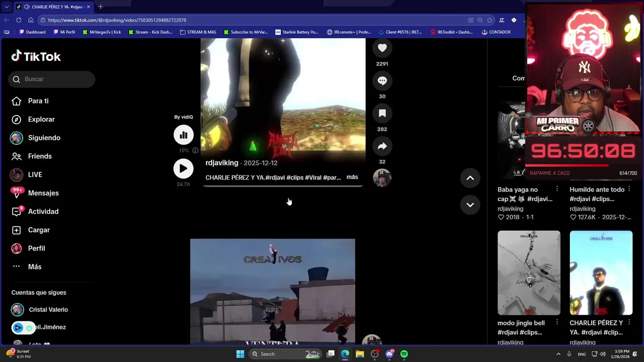644x362 pixels.
Task: Open the Baba yaga no cap title
Action: tap(525, 194)
